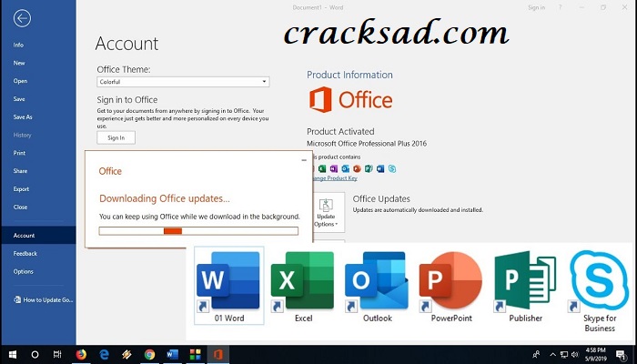The width and height of the screenshot is (637, 364).
Task: Click the Cortana circle in the taskbar
Action: [35, 354]
